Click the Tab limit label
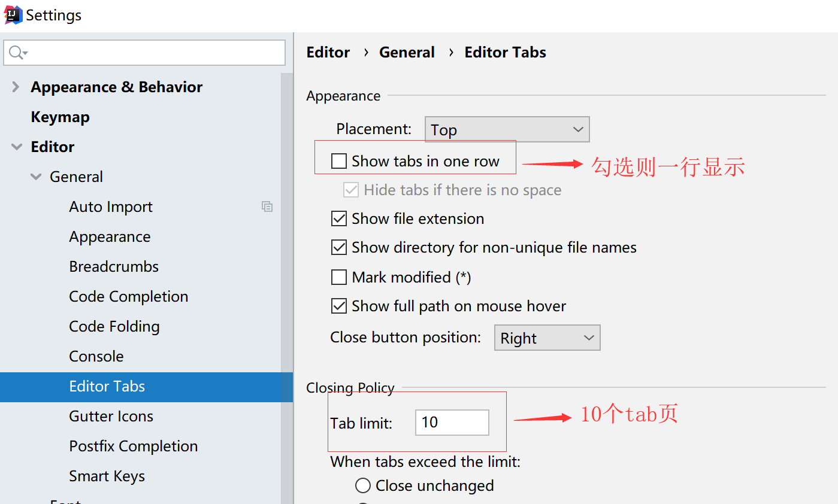This screenshot has width=838, height=504. click(x=361, y=423)
